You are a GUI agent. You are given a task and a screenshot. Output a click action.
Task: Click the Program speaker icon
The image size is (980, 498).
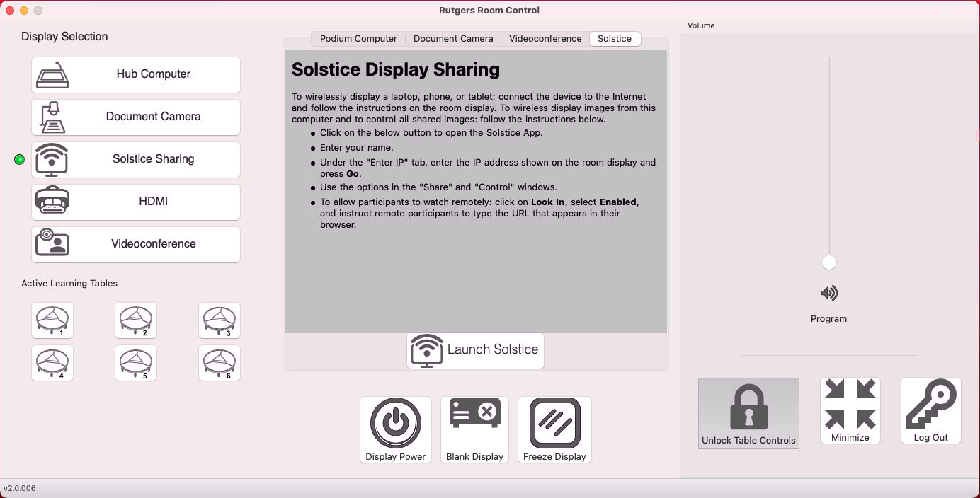tap(828, 293)
